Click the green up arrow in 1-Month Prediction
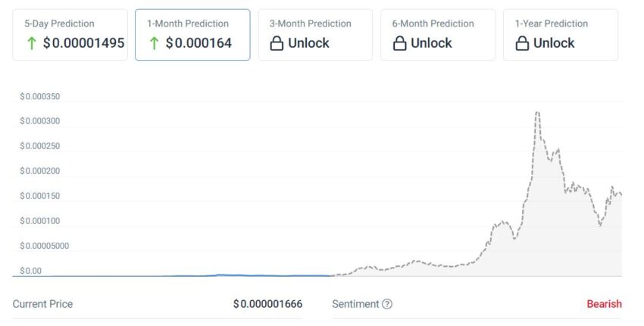 click(x=155, y=43)
